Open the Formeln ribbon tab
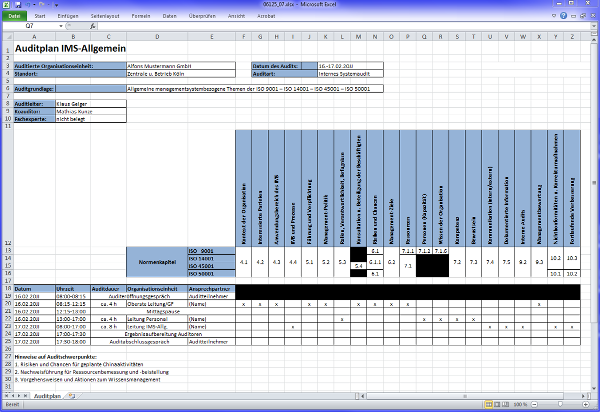This screenshot has height=412, width=600. [141, 17]
